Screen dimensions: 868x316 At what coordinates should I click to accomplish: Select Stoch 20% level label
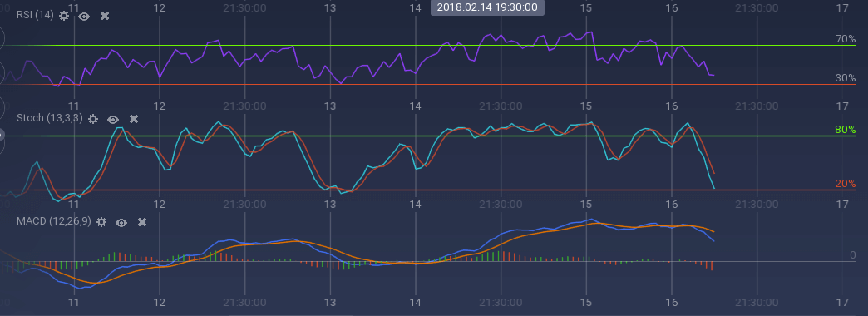(846, 184)
